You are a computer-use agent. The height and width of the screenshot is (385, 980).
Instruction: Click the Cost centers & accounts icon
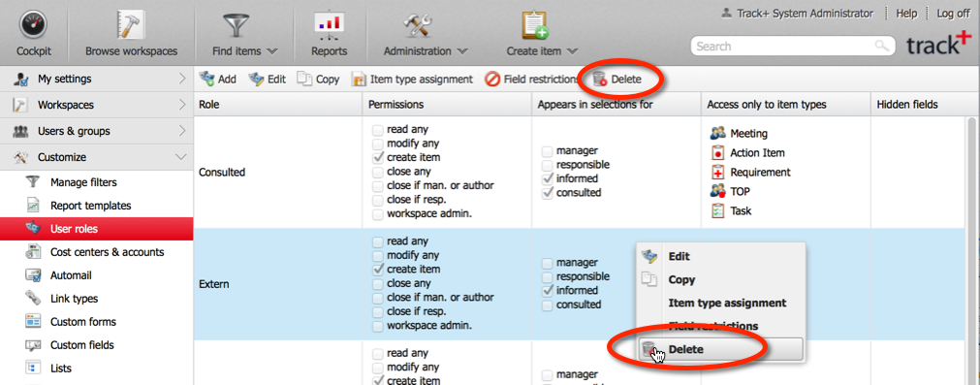33,252
